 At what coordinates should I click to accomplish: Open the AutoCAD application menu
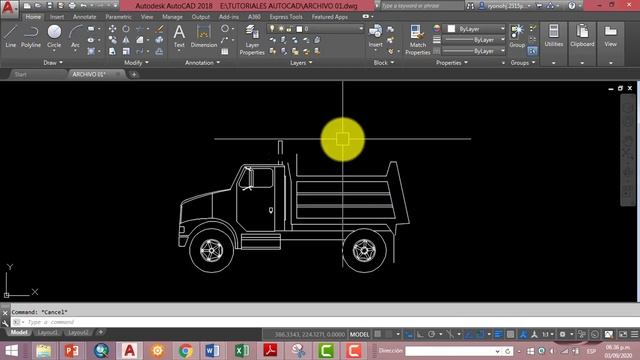[x=9, y=8]
